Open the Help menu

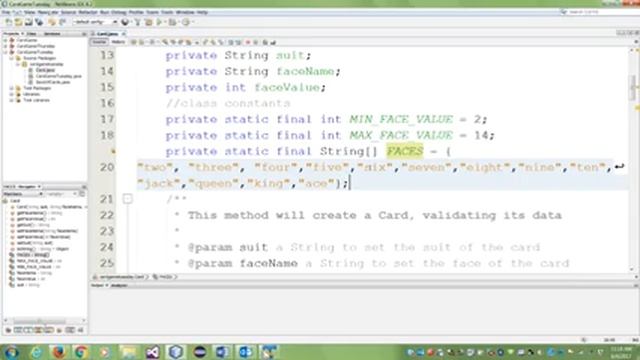(202, 12)
